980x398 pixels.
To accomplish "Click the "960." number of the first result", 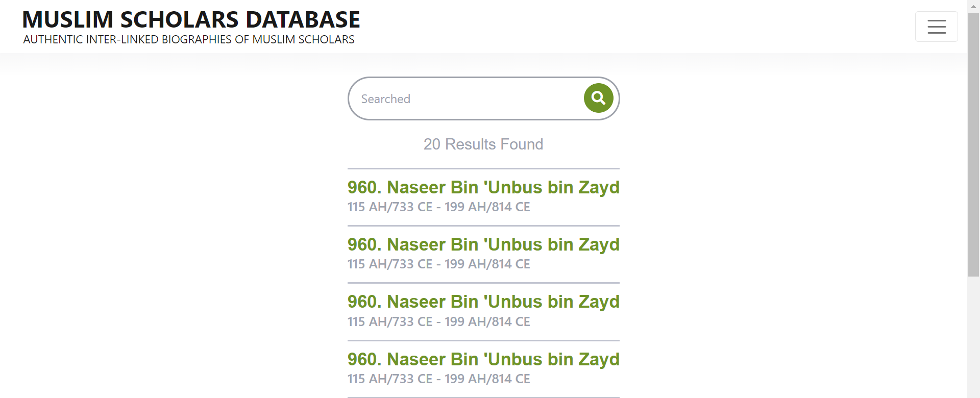I will [365, 187].
